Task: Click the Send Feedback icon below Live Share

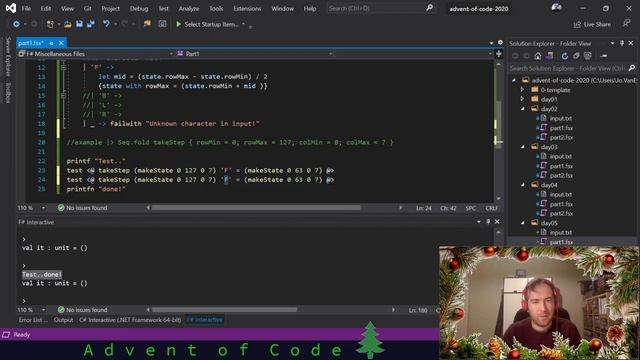Action: click(x=627, y=24)
